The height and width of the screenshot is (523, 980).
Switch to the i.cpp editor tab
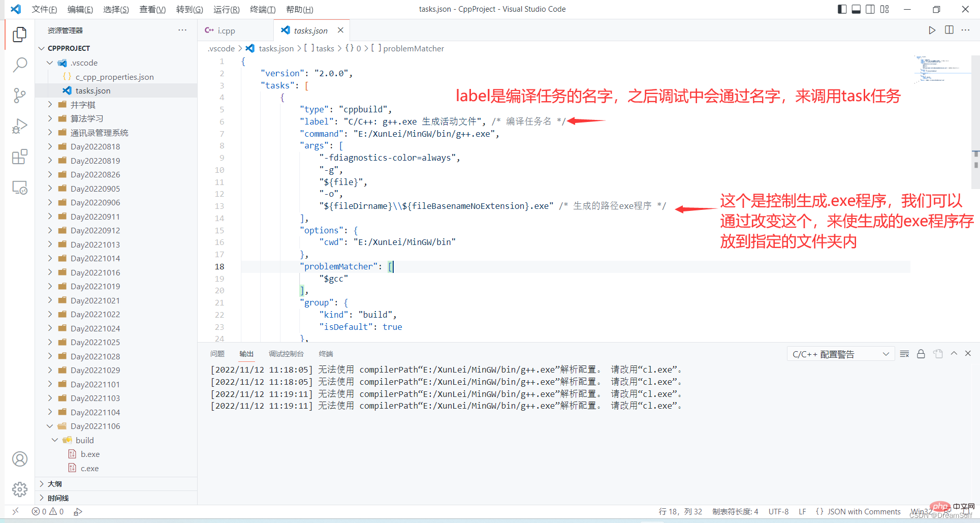pyautogui.click(x=226, y=30)
